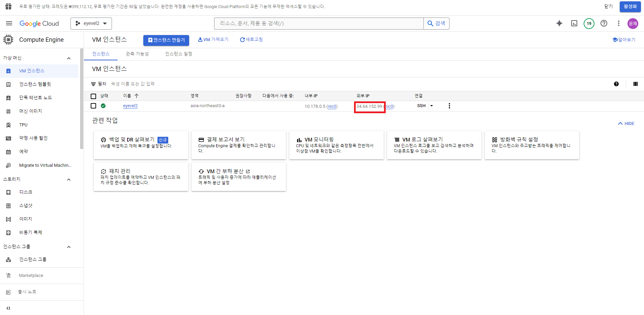Open the help question mark icon
Viewport: 644px width, 315px height.
tap(604, 23)
